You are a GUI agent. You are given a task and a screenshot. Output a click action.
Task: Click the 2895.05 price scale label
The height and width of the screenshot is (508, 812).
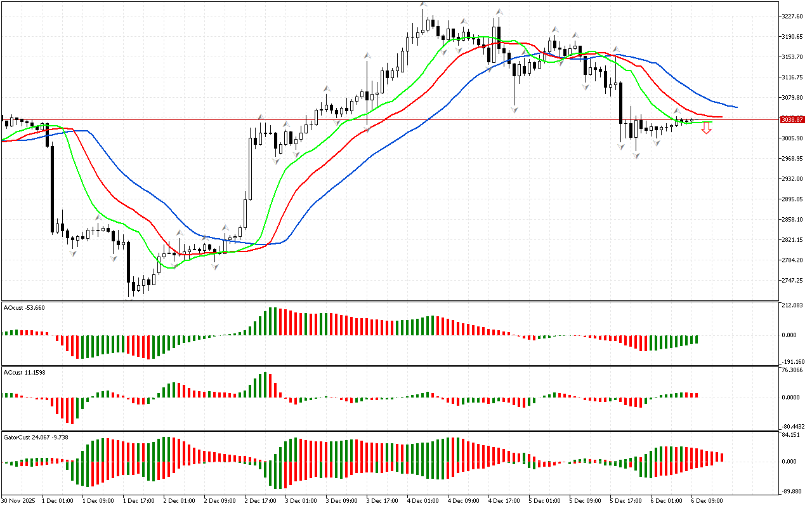(794, 199)
